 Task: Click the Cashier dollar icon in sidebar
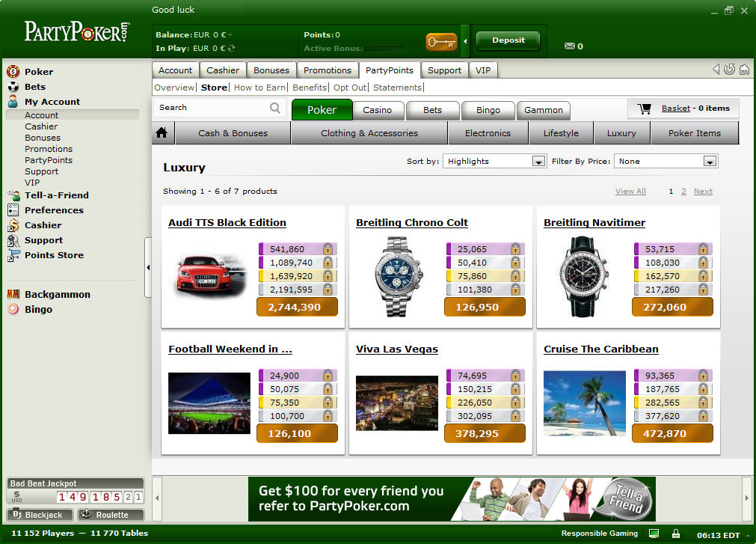pyautogui.click(x=13, y=225)
